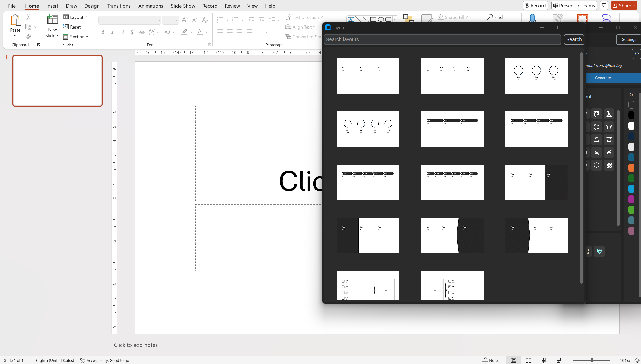Open the Transitions ribbon tab
Viewport: 641px width, 364px height.
tap(119, 6)
